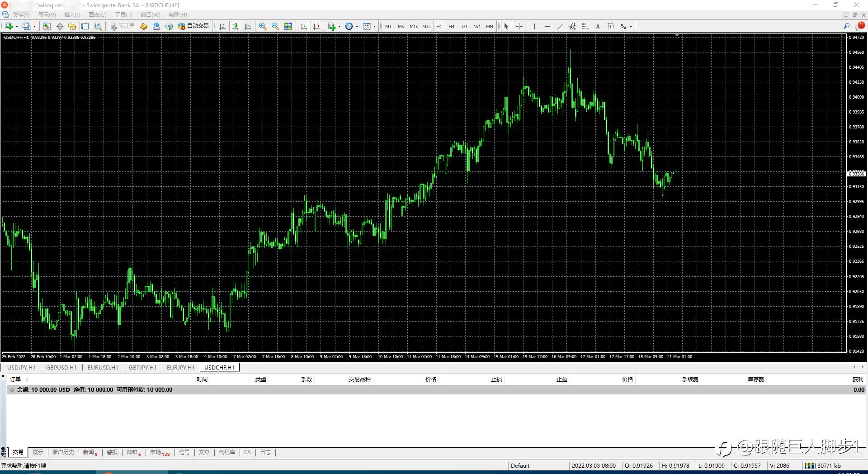The width and height of the screenshot is (868, 474).
Task: Click the 新订单 new order button
Action: point(122,26)
